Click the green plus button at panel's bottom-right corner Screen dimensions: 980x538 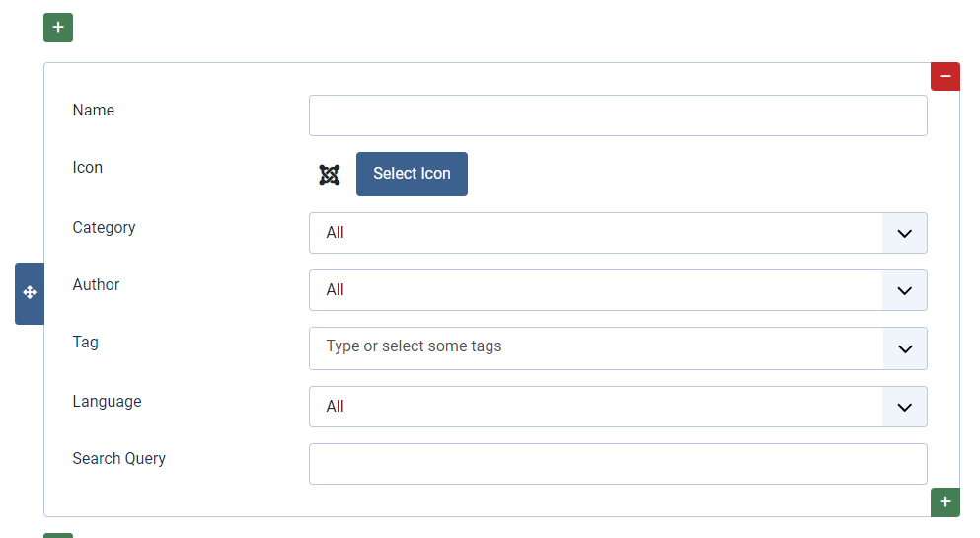click(x=944, y=501)
